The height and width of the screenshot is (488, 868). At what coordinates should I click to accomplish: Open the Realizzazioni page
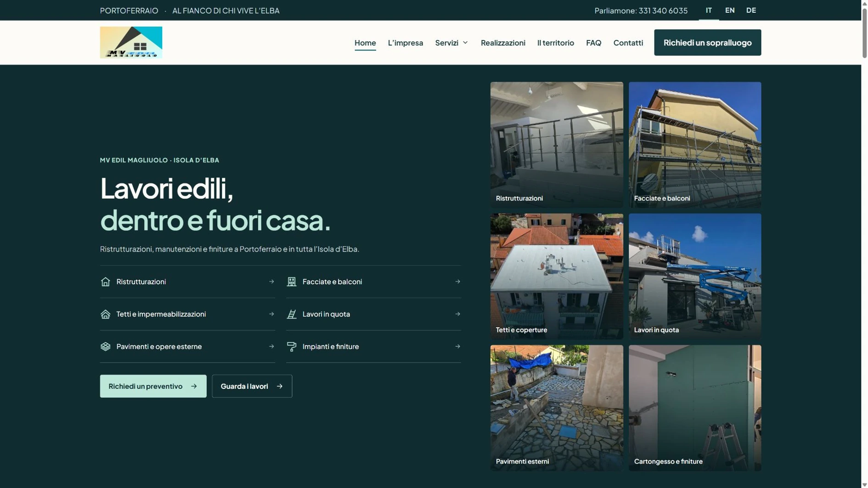[x=503, y=43]
